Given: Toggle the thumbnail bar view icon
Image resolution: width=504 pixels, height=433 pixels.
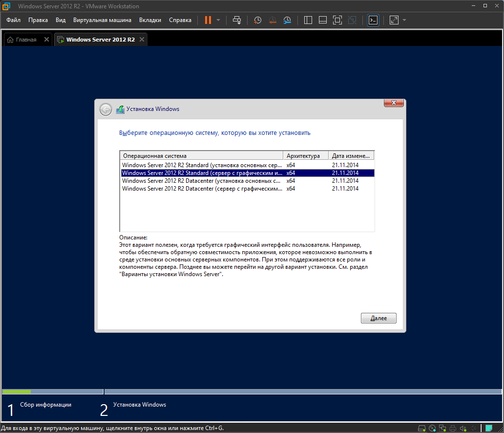Looking at the screenshot, I should [x=323, y=20].
